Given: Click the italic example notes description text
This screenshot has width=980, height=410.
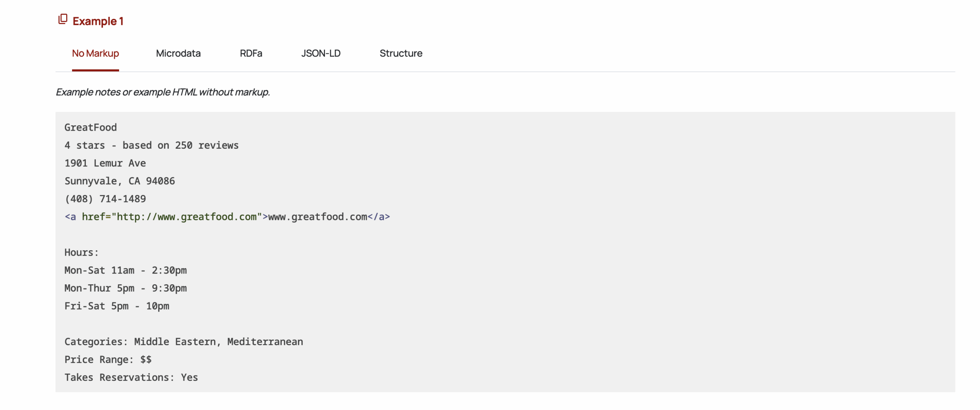Looking at the screenshot, I should (163, 92).
